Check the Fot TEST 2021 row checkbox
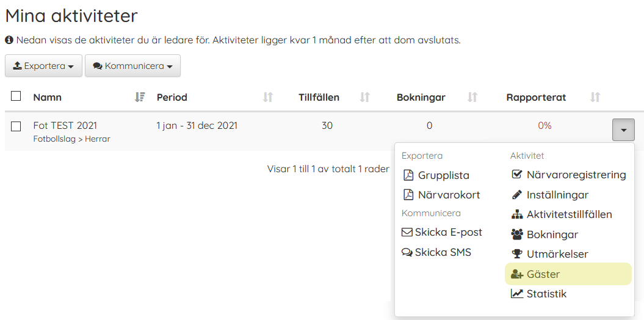 (x=16, y=126)
